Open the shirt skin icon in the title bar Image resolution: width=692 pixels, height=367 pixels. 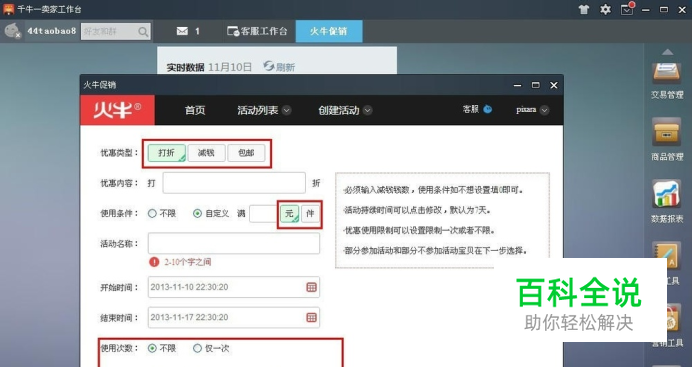(584, 9)
